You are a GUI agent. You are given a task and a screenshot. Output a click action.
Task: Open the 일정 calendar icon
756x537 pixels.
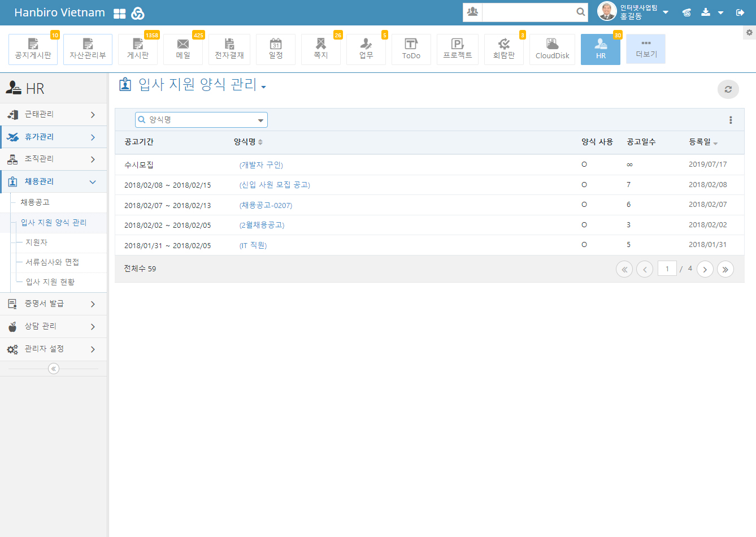[x=276, y=49]
